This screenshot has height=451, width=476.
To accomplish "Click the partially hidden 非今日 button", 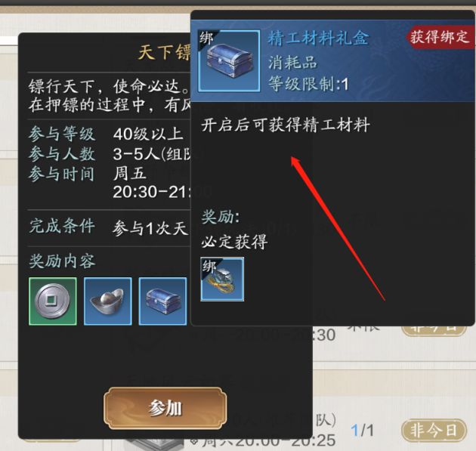I will coord(434,330).
